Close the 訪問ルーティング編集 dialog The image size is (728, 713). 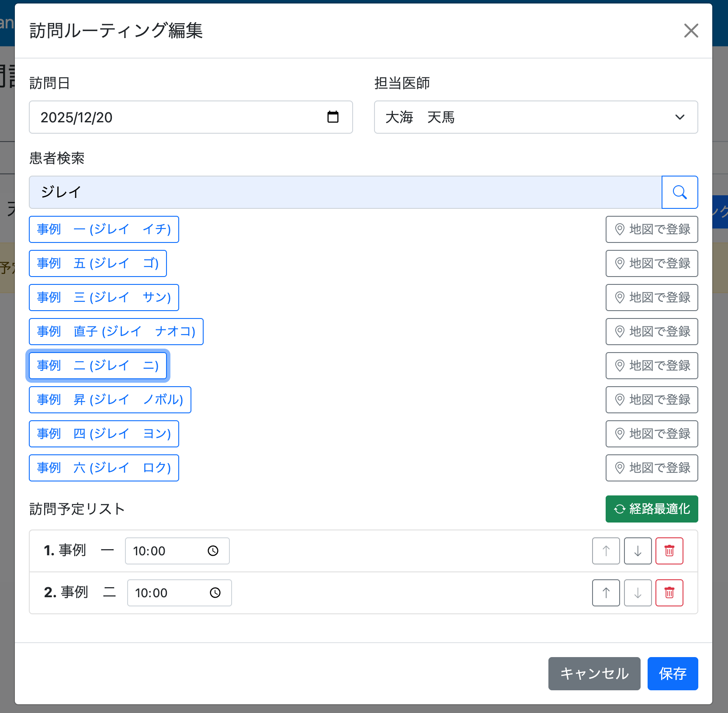click(x=691, y=31)
